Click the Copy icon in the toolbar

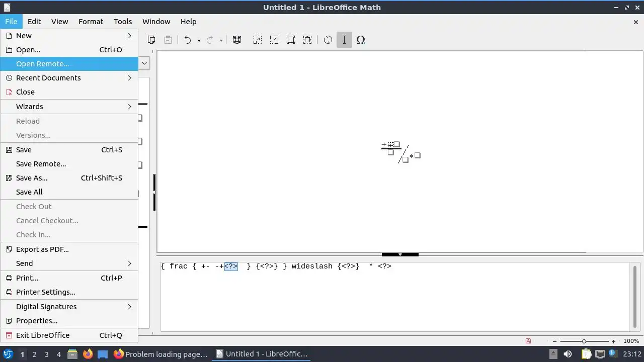[151, 40]
